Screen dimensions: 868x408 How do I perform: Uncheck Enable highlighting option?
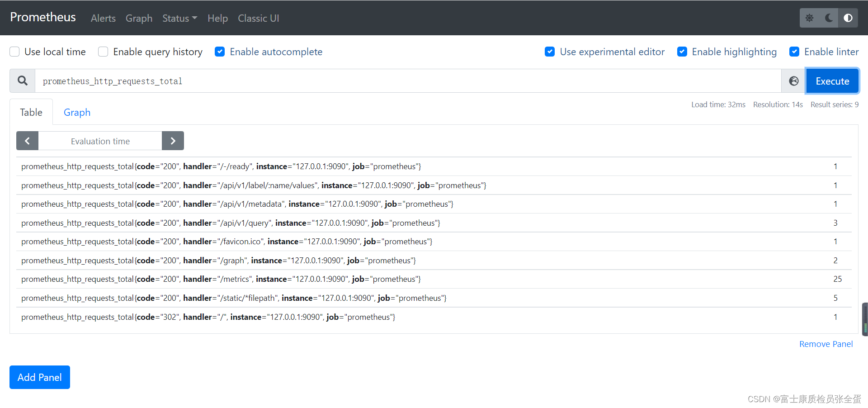pos(682,52)
